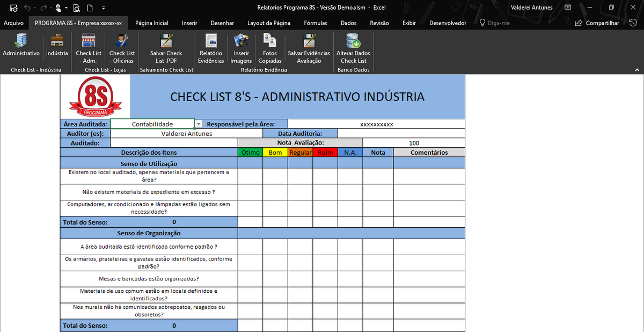This screenshot has width=644, height=332.
Task: Open the Relatório Evidências tool
Action: tap(210, 48)
